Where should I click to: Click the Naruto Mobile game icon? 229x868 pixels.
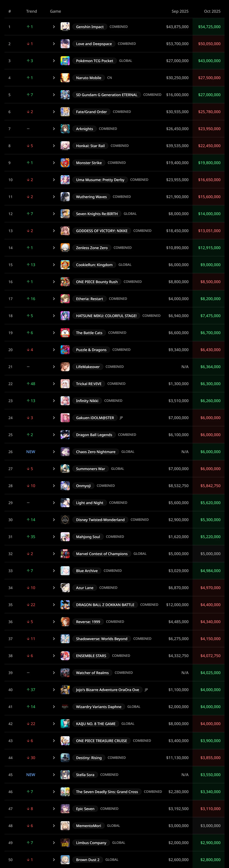click(x=65, y=78)
